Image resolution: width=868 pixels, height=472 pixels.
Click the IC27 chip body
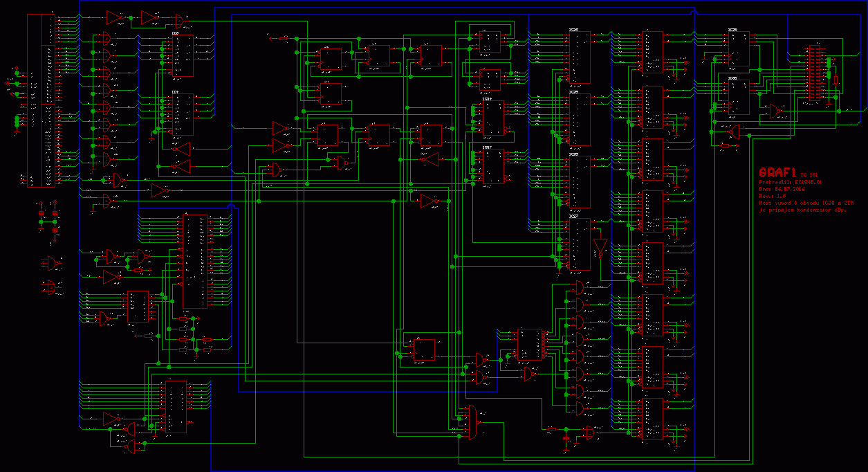(x=578, y=246)
